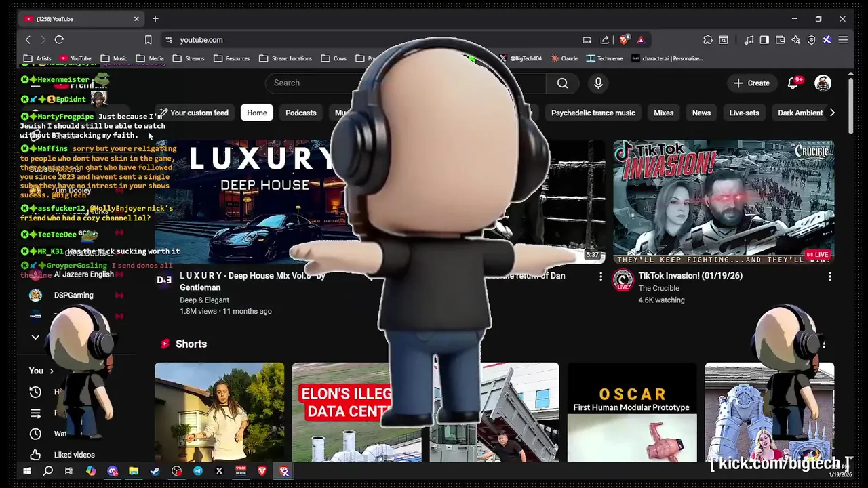Open Task View on the taskbar
868x488 pixels.
coord(68,471)
